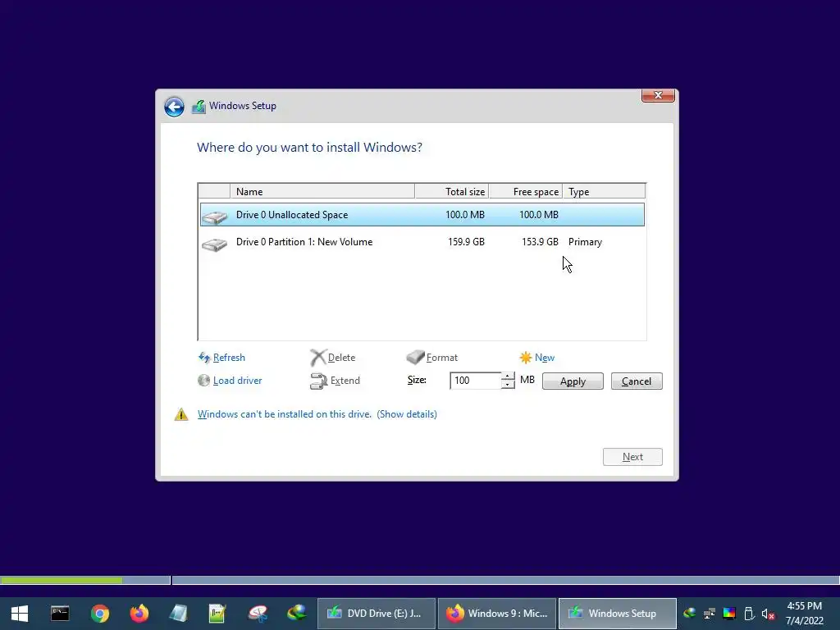
Task: Click disk icon of Unallocated Space row
Action: point(215,217)
